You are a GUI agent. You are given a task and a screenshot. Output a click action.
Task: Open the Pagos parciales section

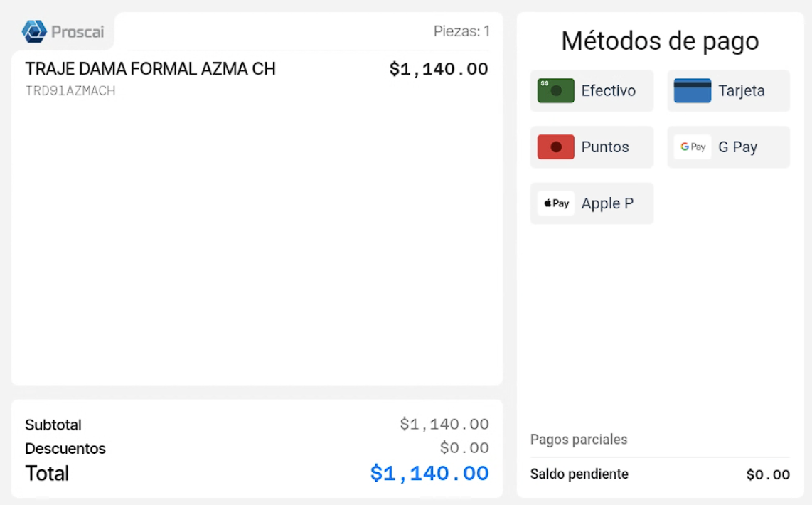tap(579, 440)
